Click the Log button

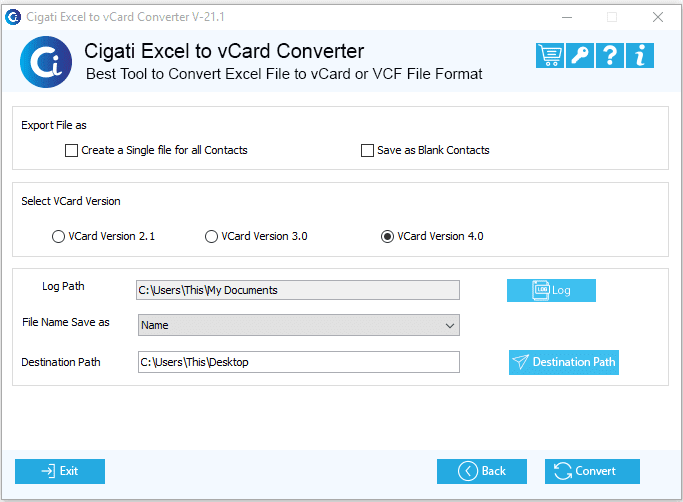551,290
